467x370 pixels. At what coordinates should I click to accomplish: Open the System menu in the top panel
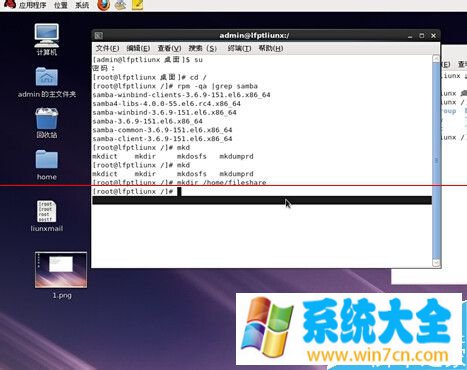[x=82, y=5]
